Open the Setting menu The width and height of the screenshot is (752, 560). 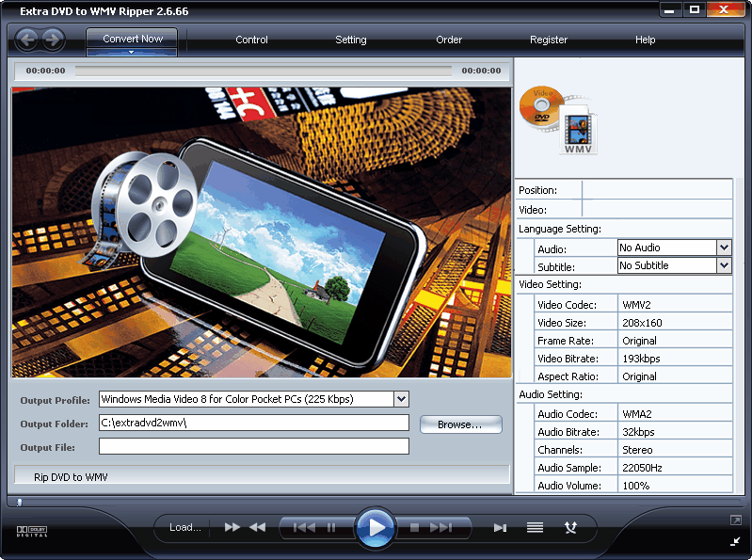pos(351,40)
